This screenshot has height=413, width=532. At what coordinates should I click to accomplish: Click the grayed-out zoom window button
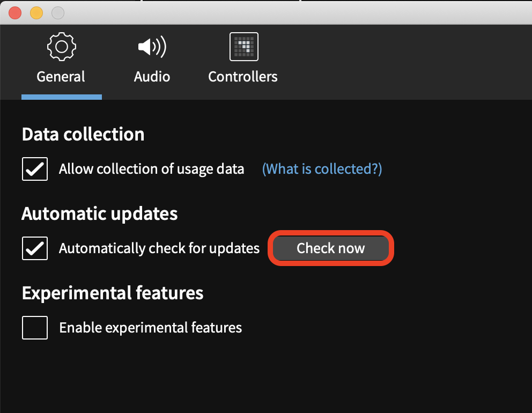[58, 13]
